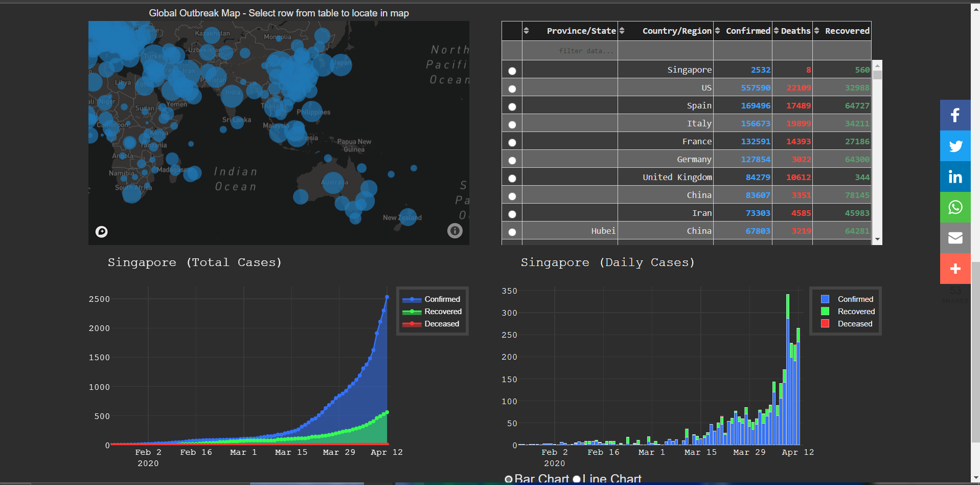This screenshot has height=485, width=980.
Task: Share page on Facebook
Action: 955,115
